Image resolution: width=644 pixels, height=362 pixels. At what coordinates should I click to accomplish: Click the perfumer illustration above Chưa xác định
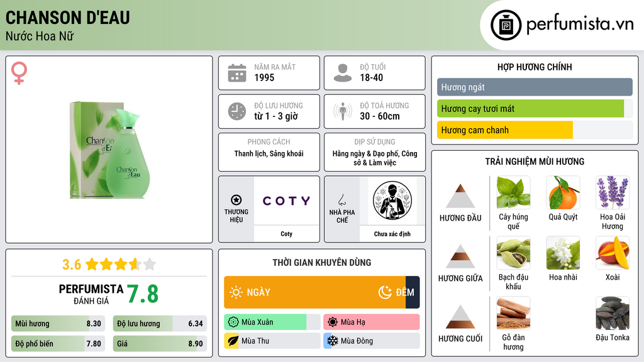[392, 200]
